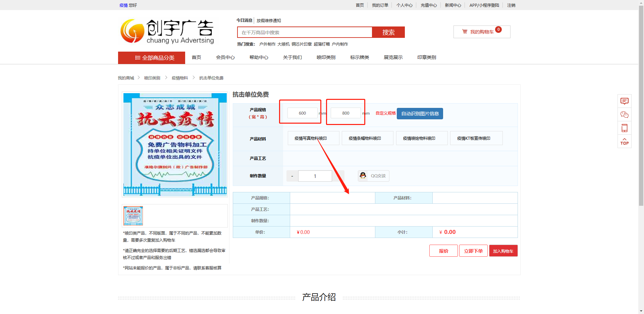
Task: Click the 创宇广告 logo
Action: [167, 32]
